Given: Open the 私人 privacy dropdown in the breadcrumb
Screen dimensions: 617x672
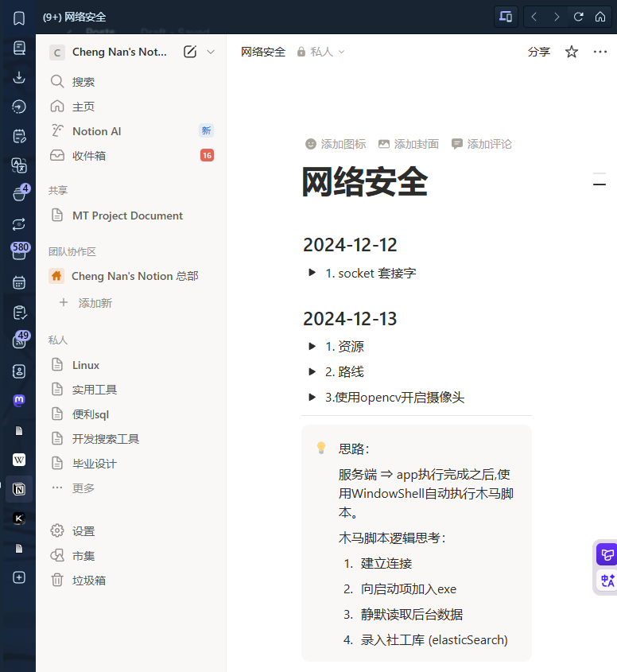Looking at the screenshot, I should click(320, 52).
